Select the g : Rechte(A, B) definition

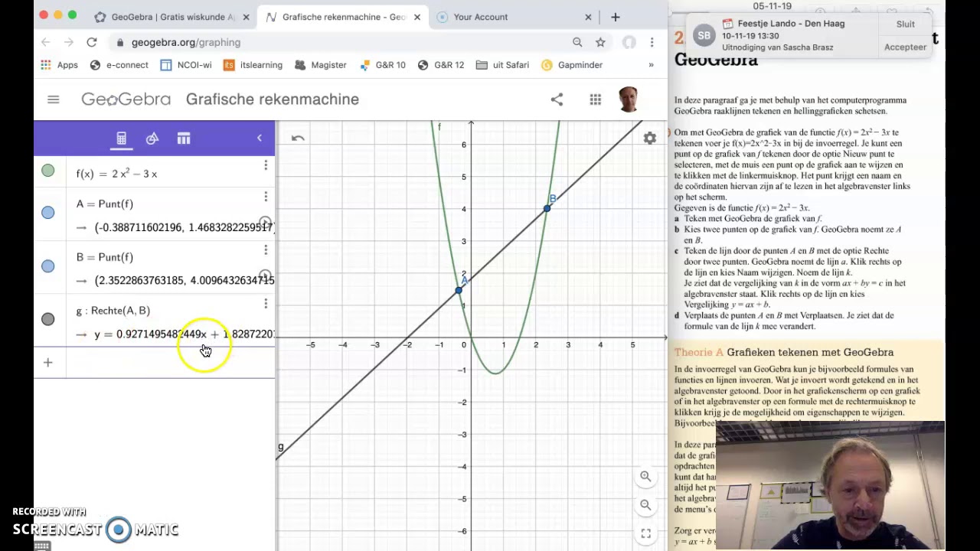pos(113,311)
